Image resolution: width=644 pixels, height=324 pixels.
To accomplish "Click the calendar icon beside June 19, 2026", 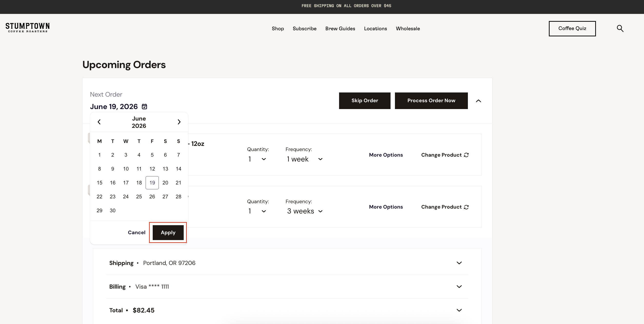I will 144,107.
